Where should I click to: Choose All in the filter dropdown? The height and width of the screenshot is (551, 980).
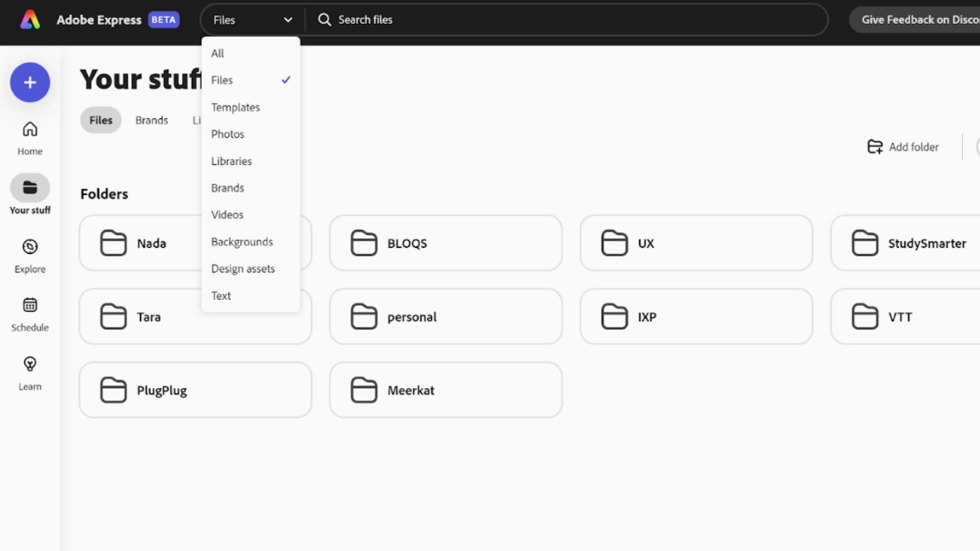pos(218,54)
